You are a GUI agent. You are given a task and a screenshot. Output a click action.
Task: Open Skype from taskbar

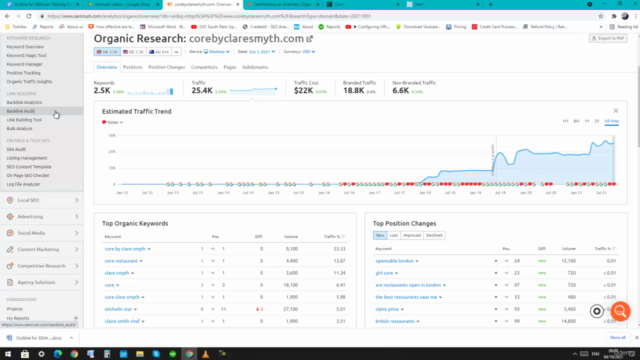tap(156, 354)
